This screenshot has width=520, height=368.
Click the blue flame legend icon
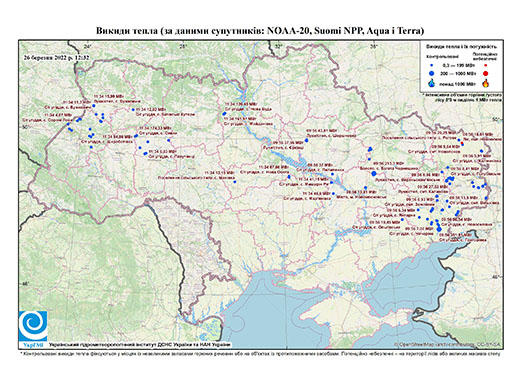click(x=432, y=83)
